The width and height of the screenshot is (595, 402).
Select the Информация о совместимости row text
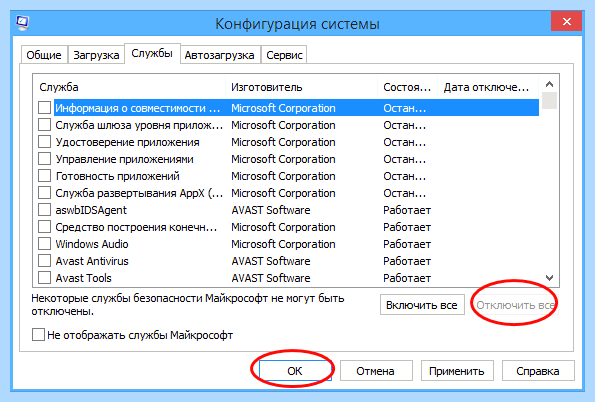tap(138, 108)
